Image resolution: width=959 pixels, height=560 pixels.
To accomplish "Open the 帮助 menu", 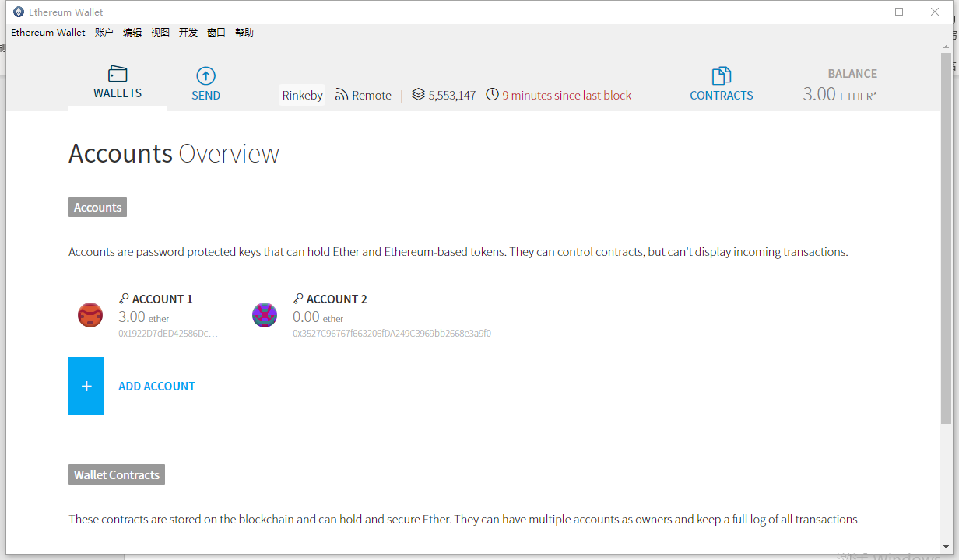I will (x=244, y=33).
